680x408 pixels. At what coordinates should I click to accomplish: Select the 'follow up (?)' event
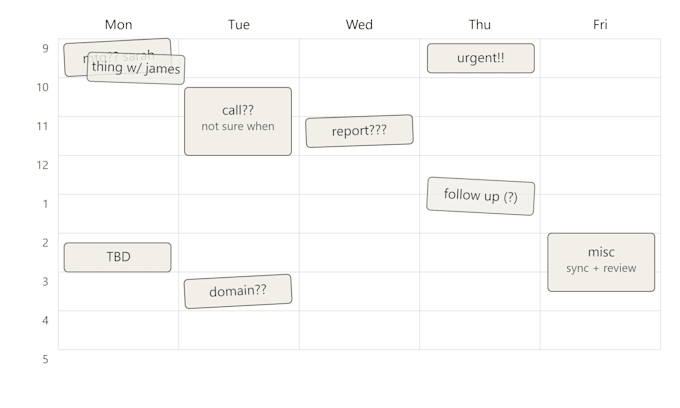coord(481,196)
